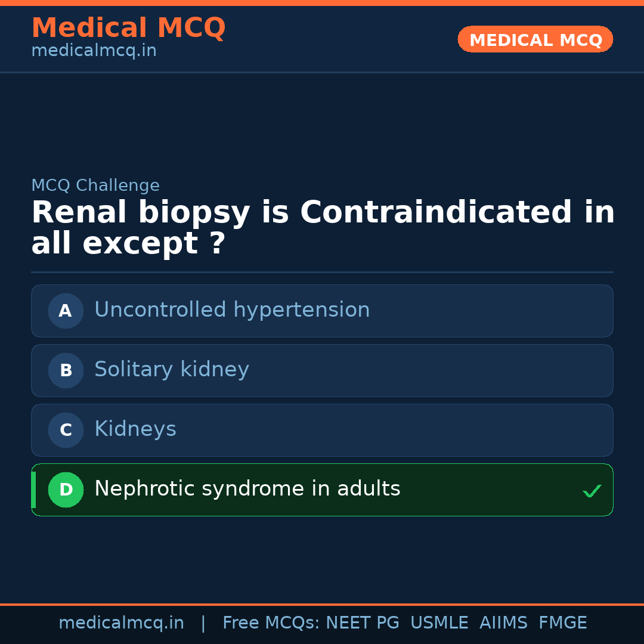Click the green checkmark icon on option D
This screenshot has height=644, width=644.
tap(592, 491)
